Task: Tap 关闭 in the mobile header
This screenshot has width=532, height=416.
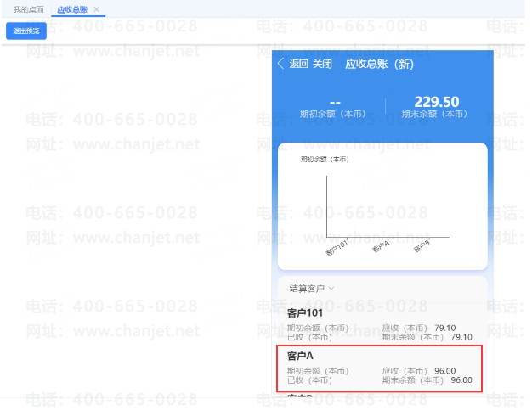Action: tap(322, 64)
